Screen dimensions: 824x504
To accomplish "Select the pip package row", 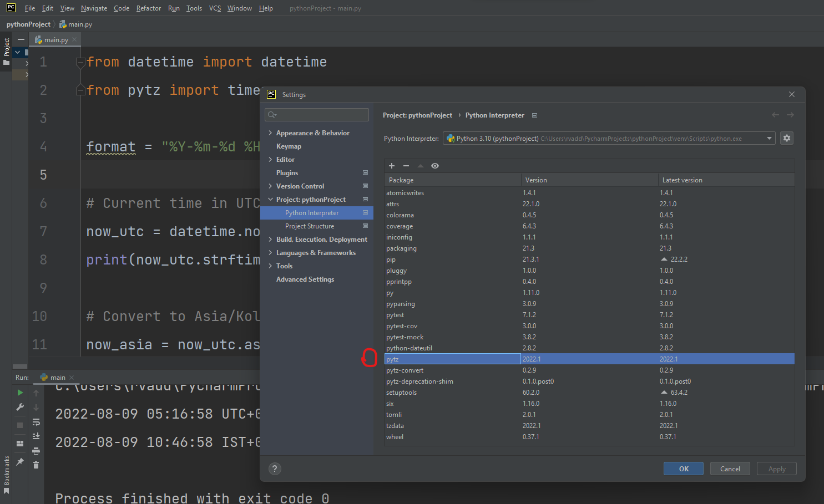I will [589, 259].
